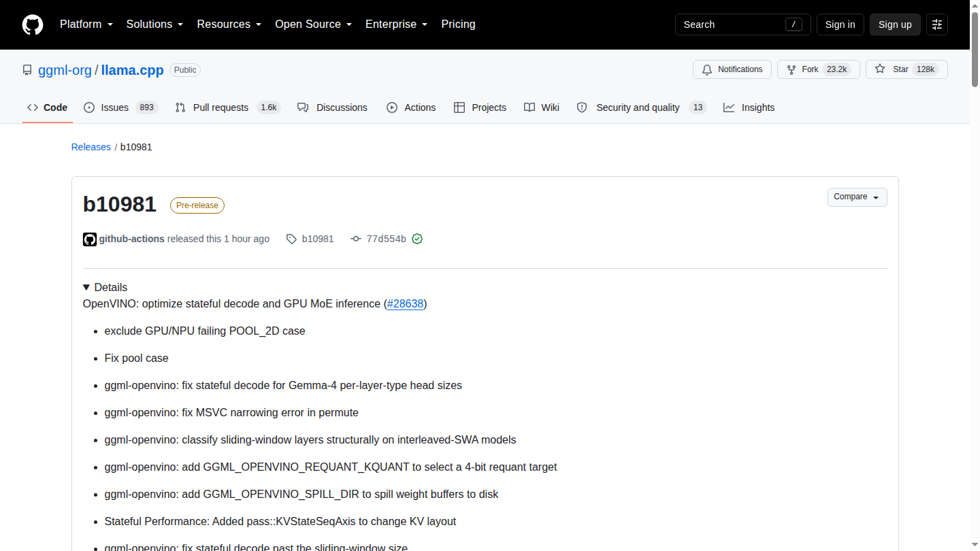Expand the Resources menu
This screenshot has height=551, width=980.
[x=229, y=24]
